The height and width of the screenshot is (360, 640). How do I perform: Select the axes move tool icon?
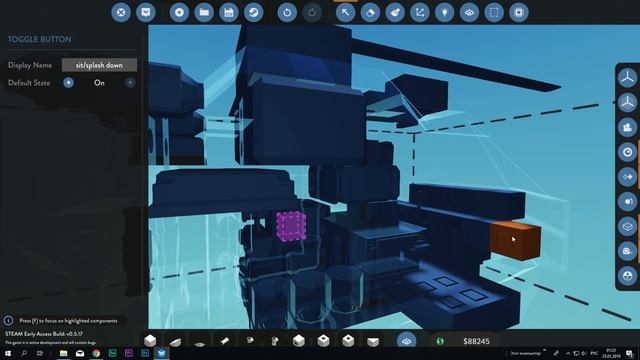coord(420,12)
